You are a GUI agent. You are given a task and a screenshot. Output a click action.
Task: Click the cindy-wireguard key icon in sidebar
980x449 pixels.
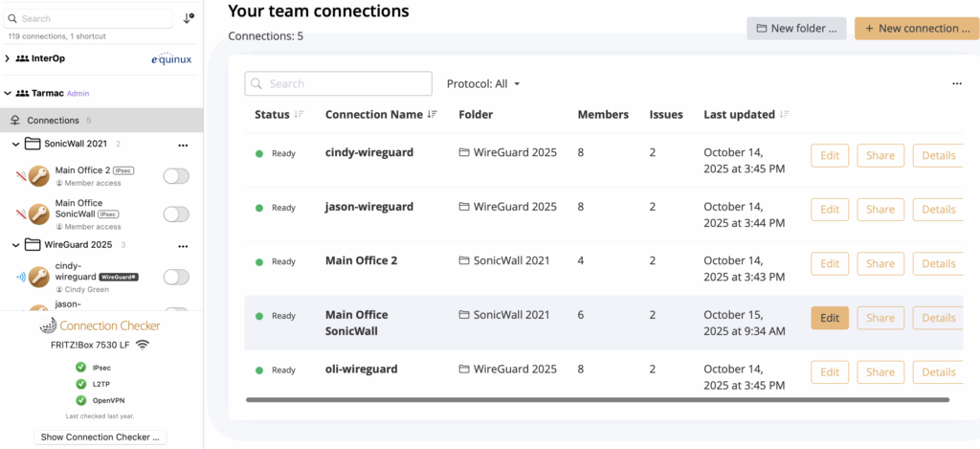[x=38, y=277]
